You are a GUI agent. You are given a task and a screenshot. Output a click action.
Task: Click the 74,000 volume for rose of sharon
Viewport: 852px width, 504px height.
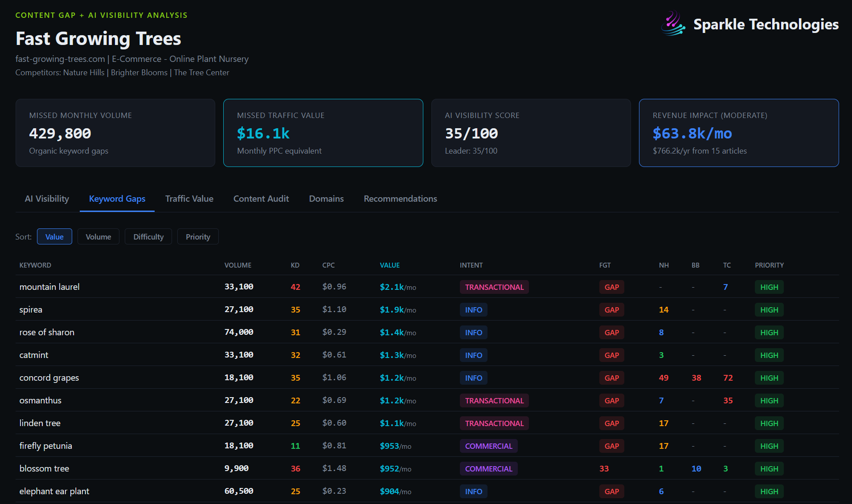239,332
